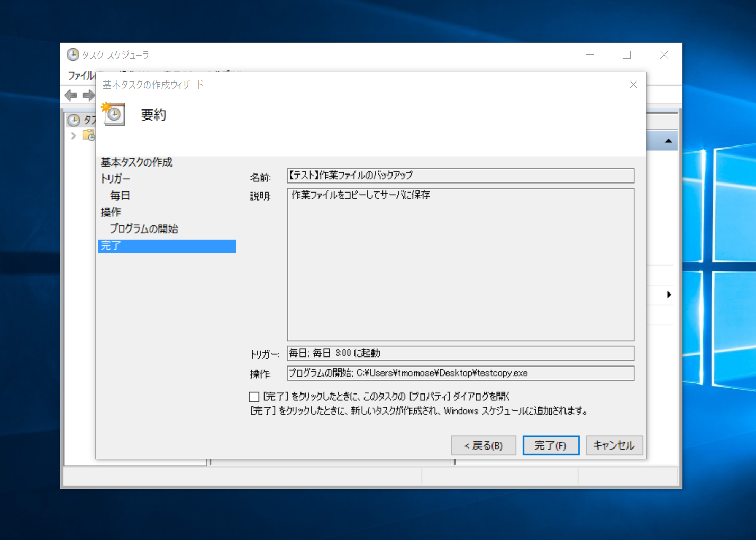Click the back arrow toolbar icon

pyautogui.click(x=70, y=95)
